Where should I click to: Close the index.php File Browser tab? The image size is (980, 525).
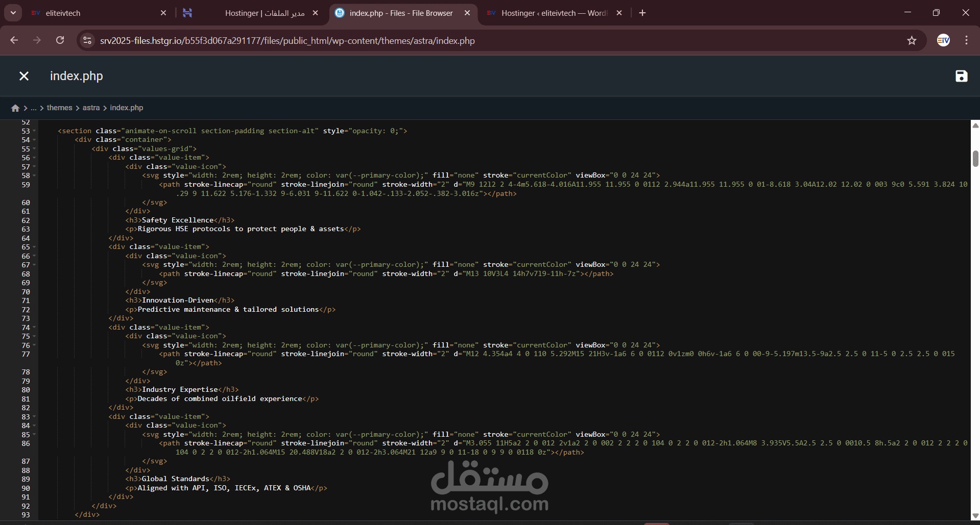[x=467, y=13]
